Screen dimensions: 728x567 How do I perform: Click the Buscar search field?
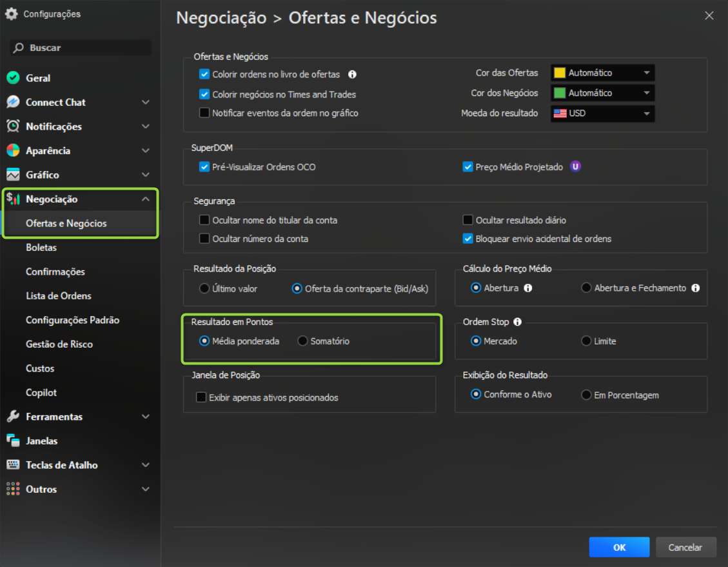(x=81, y=48)
